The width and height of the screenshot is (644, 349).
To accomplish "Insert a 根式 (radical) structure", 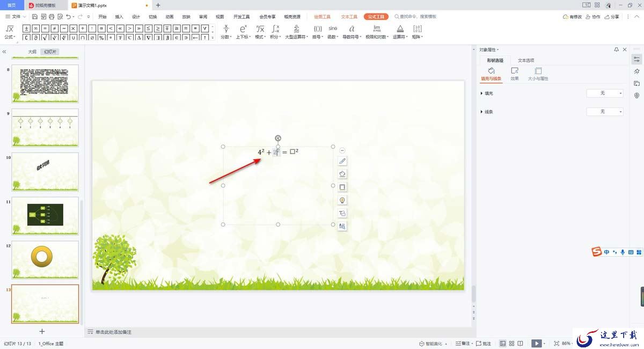I will click(x=260, y=31).
